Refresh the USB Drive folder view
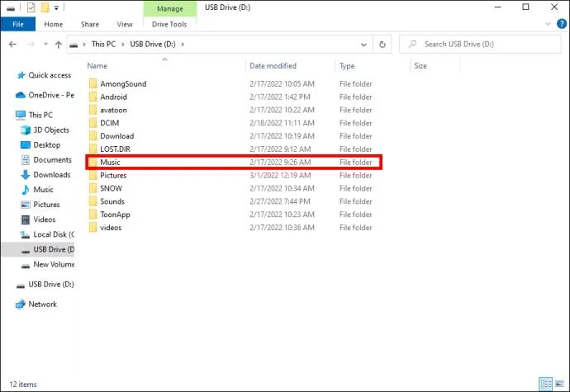570x392 pixels. point(382,45)
